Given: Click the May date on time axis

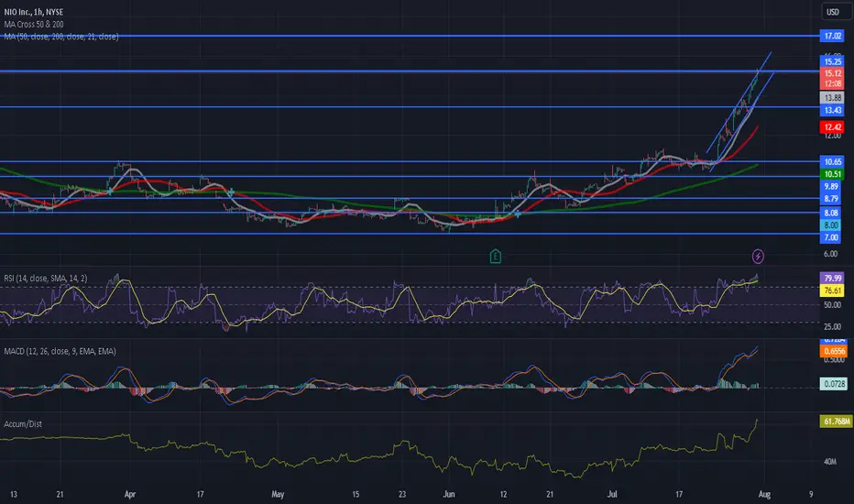Looking at the screenshot, I should (278, 495).
